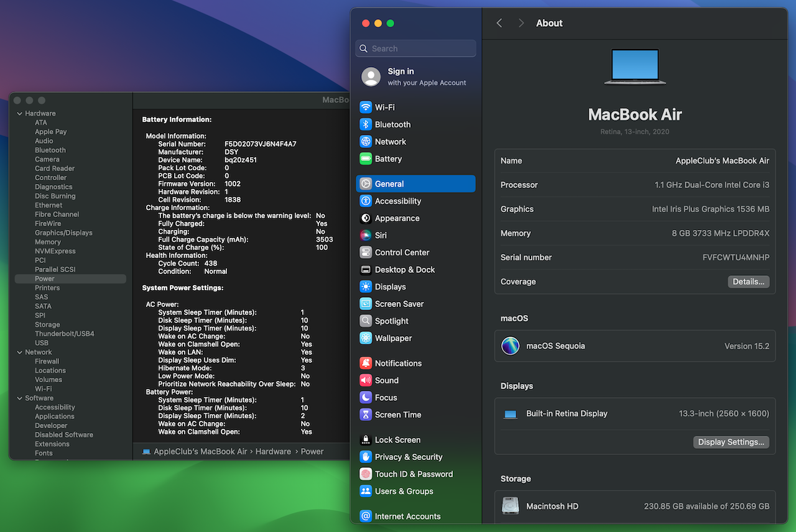Click the forward chevron next to About
Viewport: 796px width, 532px height.
click(521, 23)
